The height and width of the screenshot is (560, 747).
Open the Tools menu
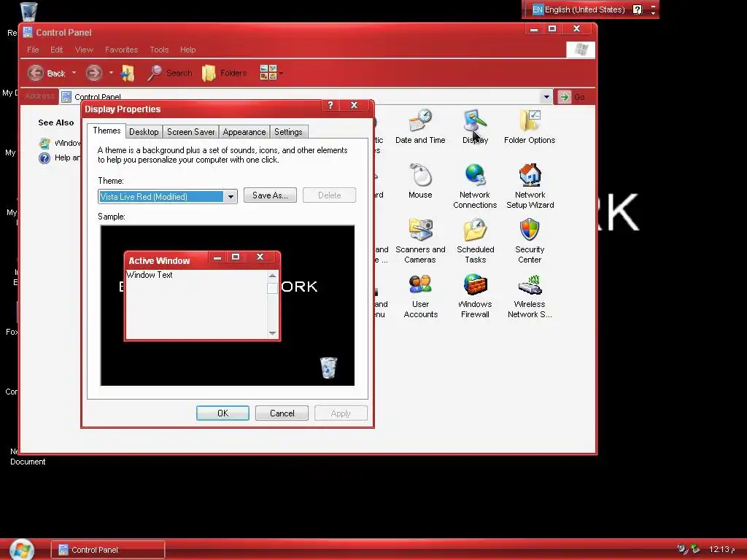[159, 50]
